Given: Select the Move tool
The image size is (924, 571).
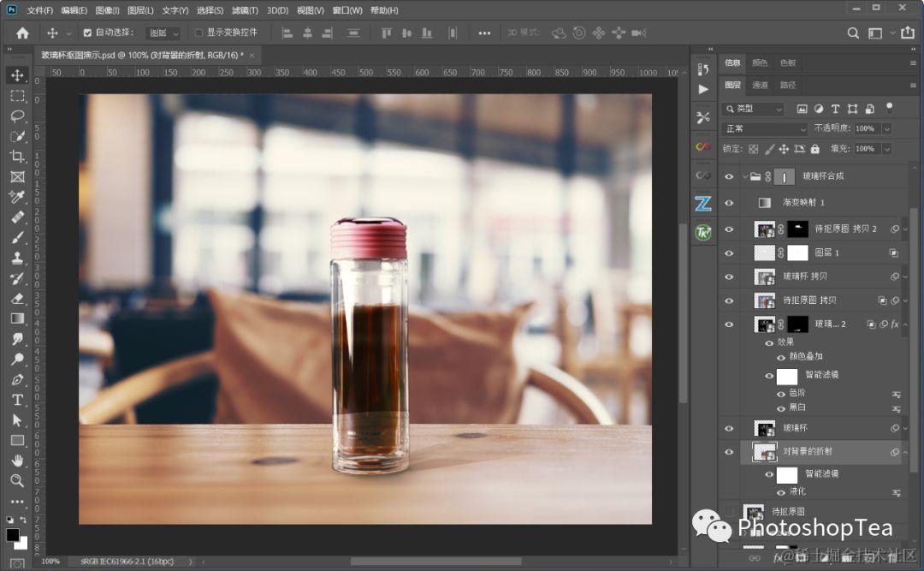Looking at the screenshot, I should (17, 75).
